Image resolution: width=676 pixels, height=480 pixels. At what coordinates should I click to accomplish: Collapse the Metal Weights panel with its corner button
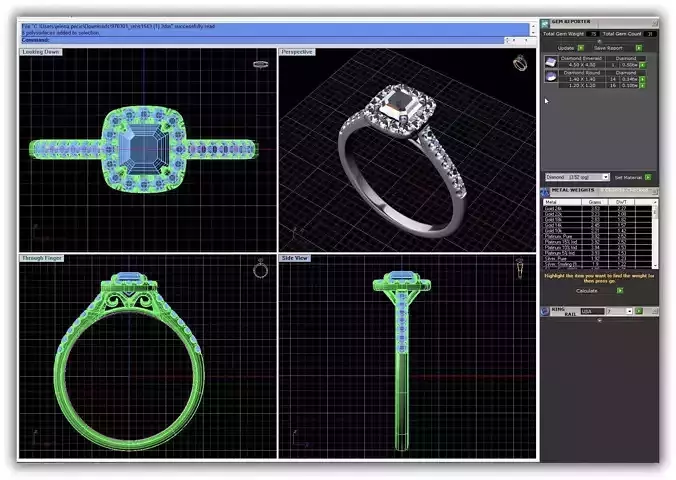coord(655,191)
